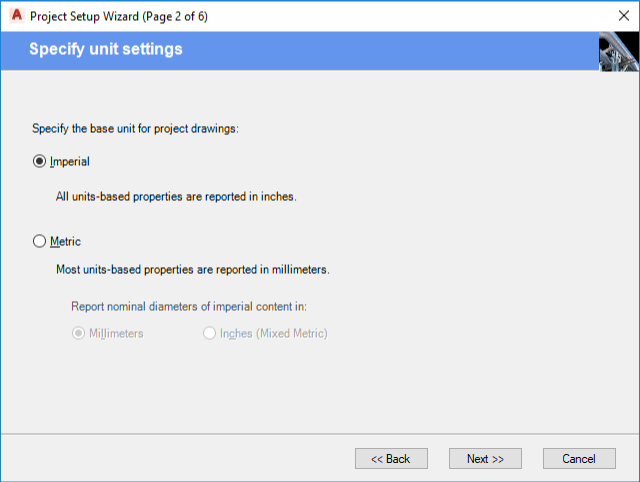This screenshot has width=640, height=482.
Task: Click the 'Millimeters' option label text
Action: point(116,333)
